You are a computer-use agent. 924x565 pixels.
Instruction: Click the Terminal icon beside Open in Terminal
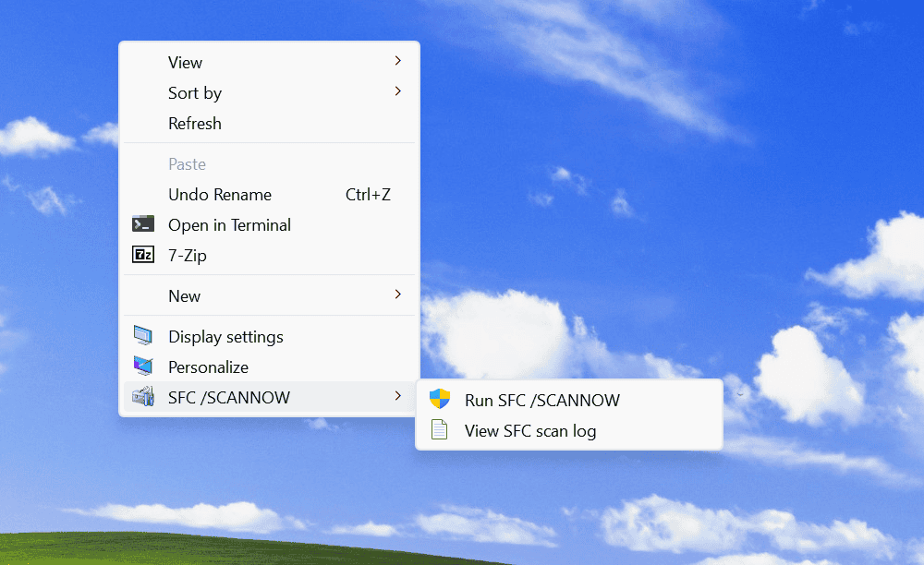(143, 224)
